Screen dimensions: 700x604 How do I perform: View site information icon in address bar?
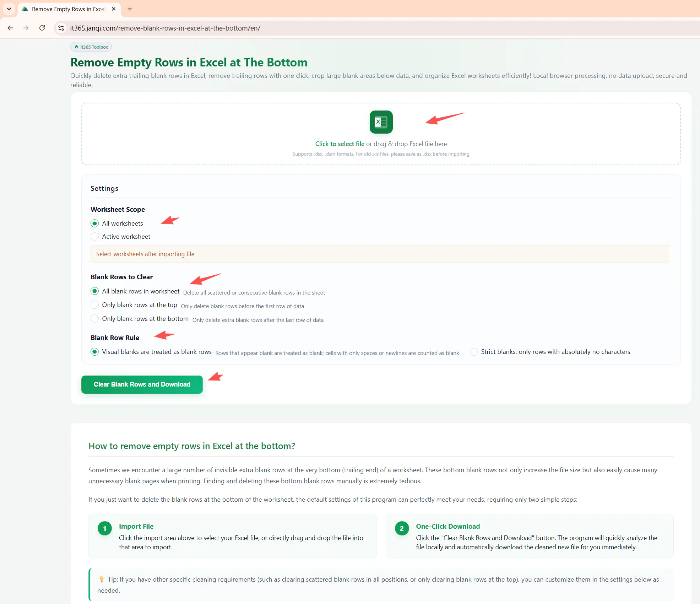[x=61, y=28]
